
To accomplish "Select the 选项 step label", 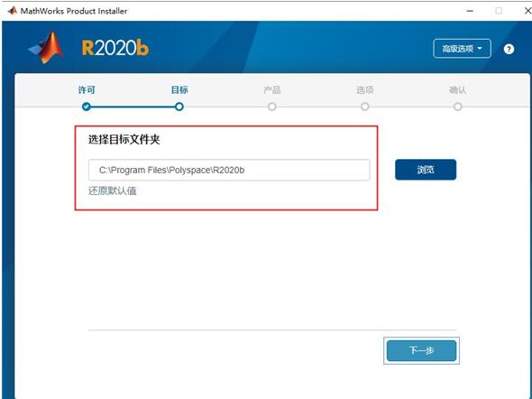I will [x=364, y=90].
